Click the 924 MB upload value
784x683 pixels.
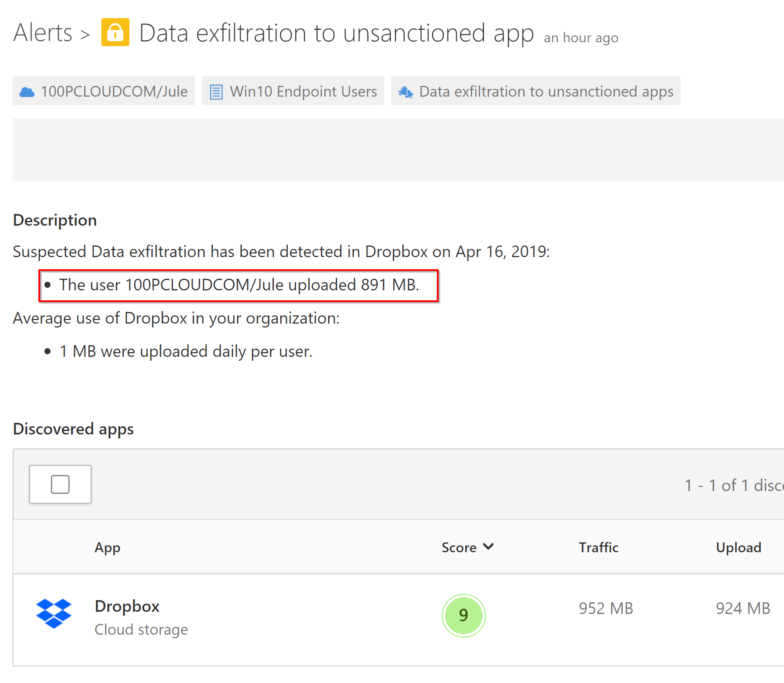tap(743, 608)
